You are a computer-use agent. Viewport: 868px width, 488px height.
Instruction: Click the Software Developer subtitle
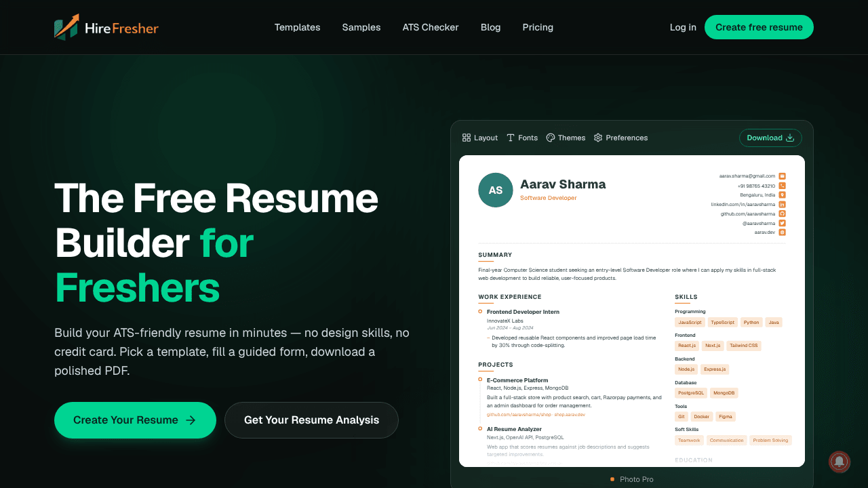point(549,198)
